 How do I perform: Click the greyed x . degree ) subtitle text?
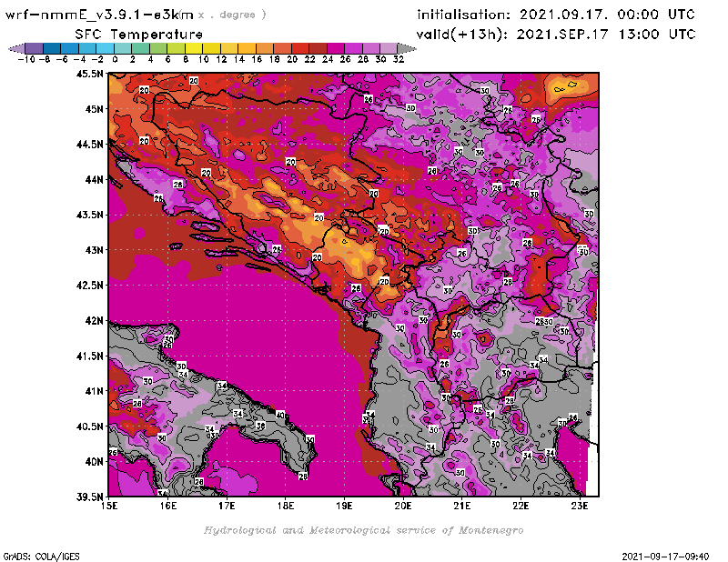(232, 15)
